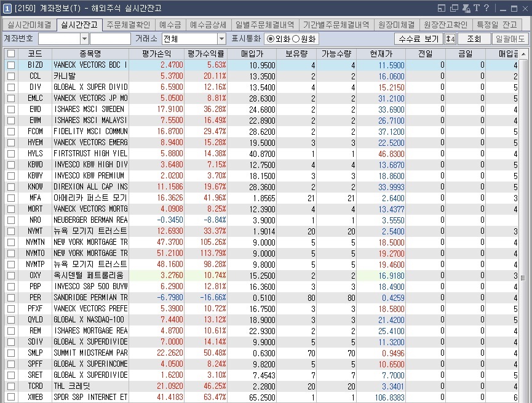Screen dimensions: 532x403
Task: Select the 외화 currency radio button
Action: pos(271,39)
